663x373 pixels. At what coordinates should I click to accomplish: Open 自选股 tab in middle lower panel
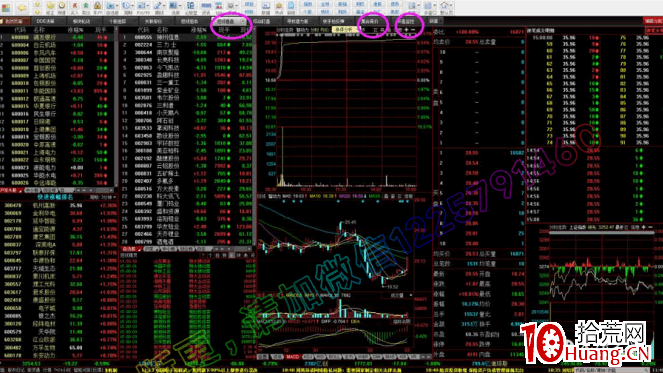click(x=131, y=249)
